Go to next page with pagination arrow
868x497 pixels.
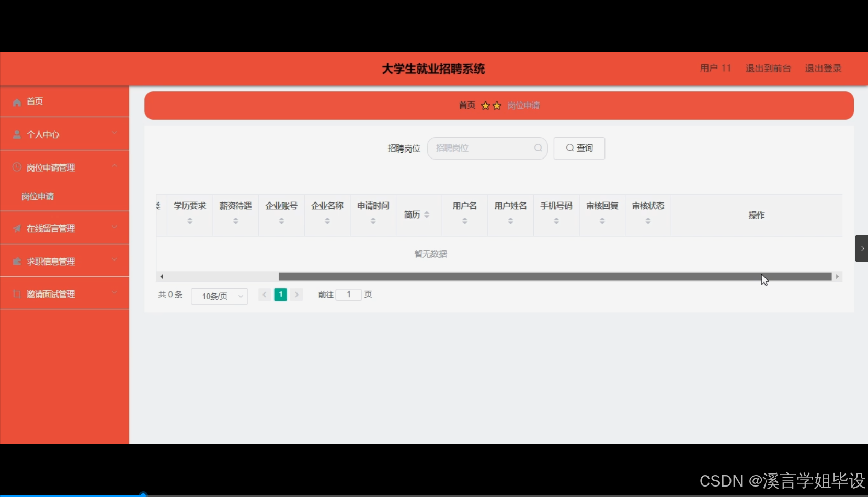tap(296, 295)
